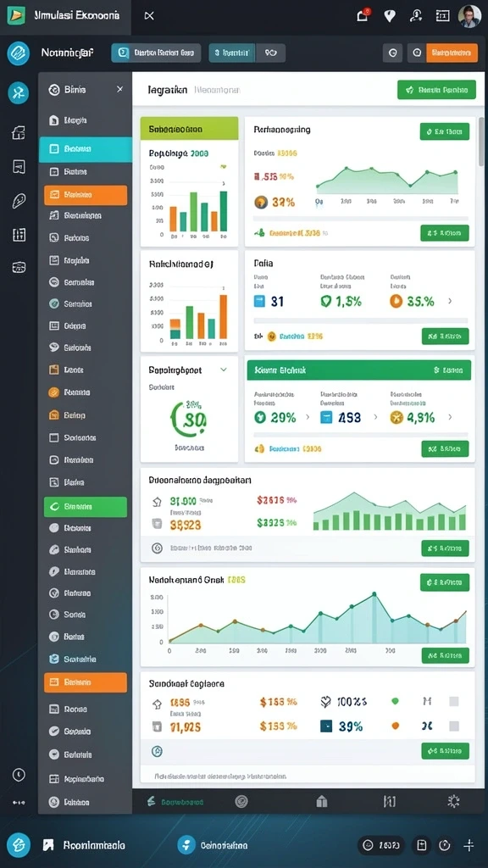The height and width of the screenshot is (868, 488).
Task: Expand the chevron dropdown in gauge card
Action: pyautogui.click(x=224, y=370)
